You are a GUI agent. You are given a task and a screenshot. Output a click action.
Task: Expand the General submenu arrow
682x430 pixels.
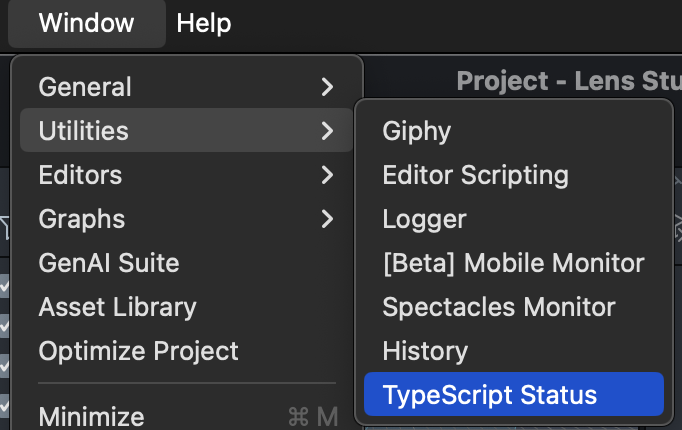coord(327,87)
